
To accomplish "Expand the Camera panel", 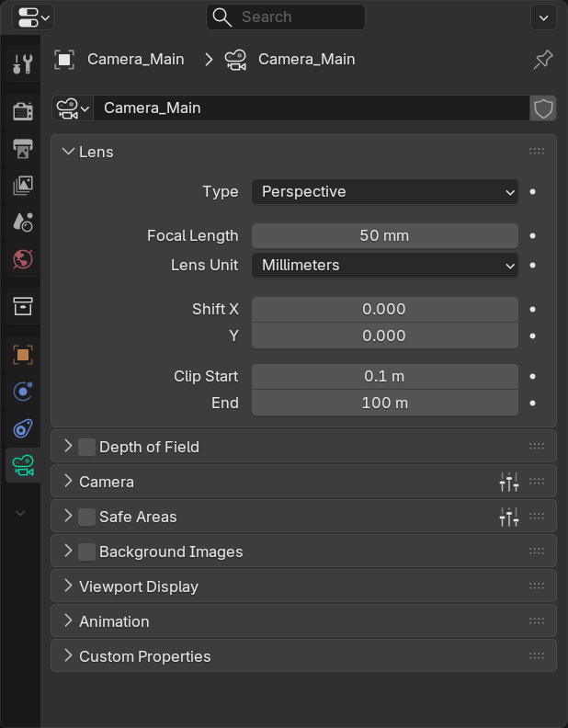I will (68, 481).
